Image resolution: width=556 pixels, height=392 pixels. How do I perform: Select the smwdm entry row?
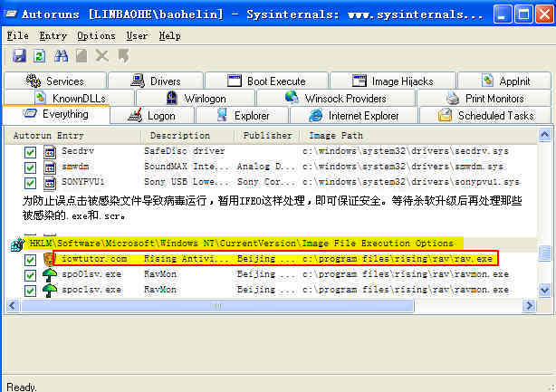coord(272,167)
